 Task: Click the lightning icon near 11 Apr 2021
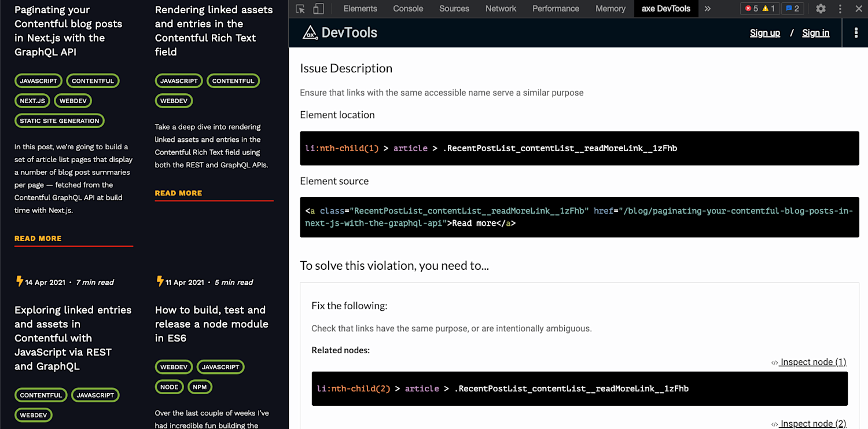pyautogui.click(x=159, y=282)
